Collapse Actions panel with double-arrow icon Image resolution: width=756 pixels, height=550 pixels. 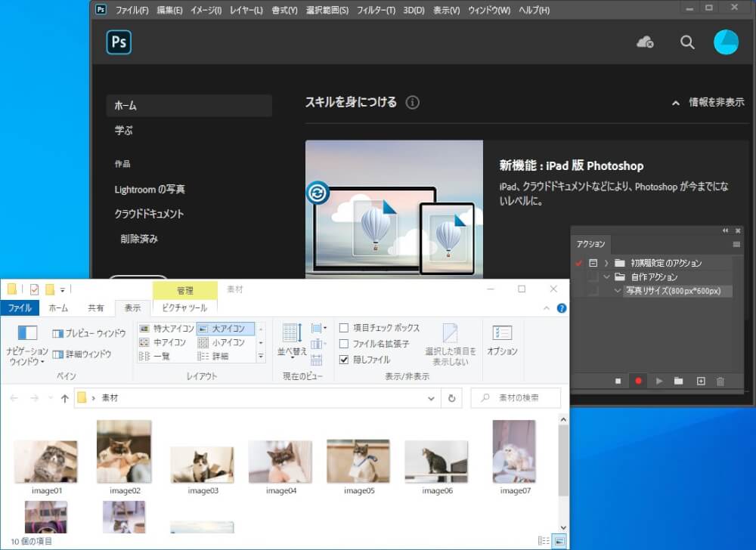click(725, 230)
